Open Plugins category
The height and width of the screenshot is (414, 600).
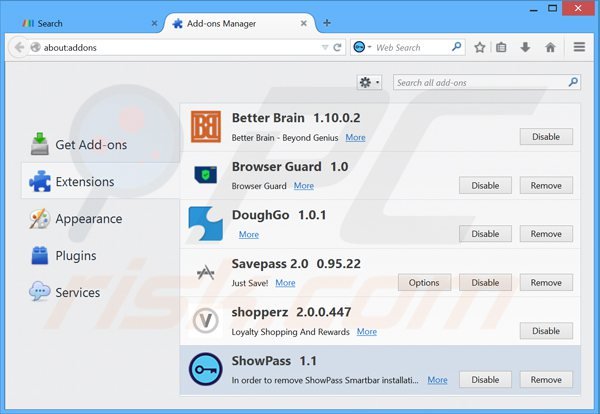click(100, 255)
